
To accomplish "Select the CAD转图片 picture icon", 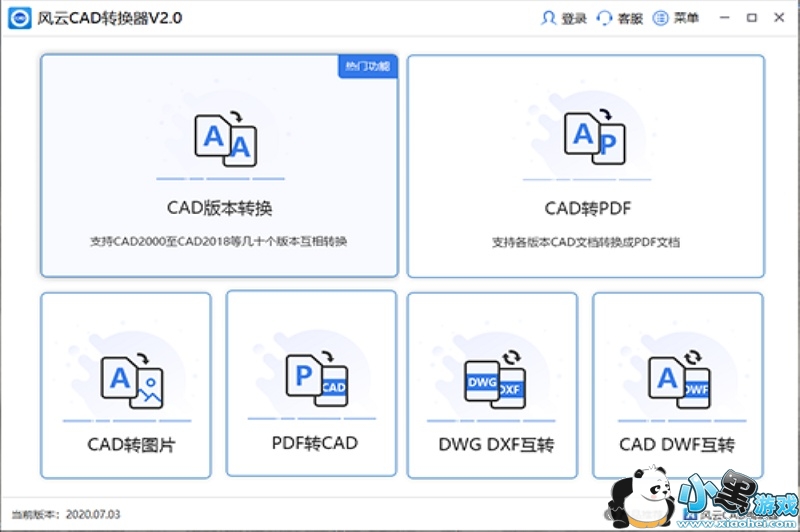I will point(132,381).
